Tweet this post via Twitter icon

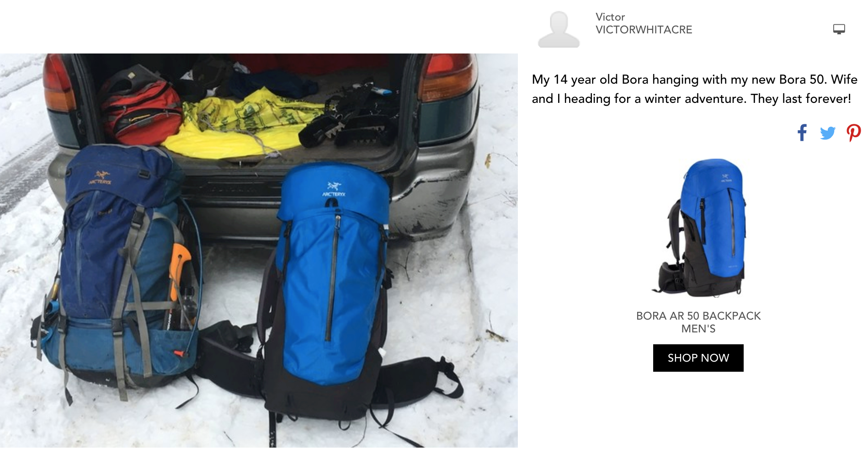[x=828, y=133]
